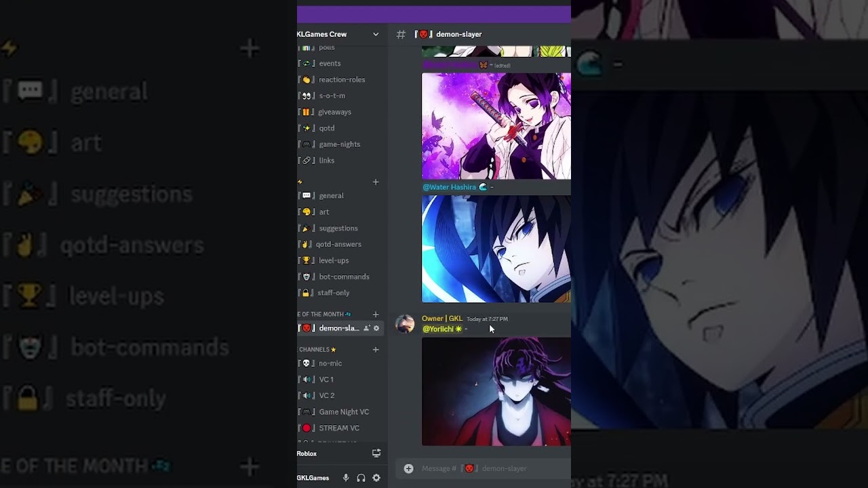Click the hashtag icon in channel header
The height and width of the screenshot is (488, 868).
click(x=401, y=34)
